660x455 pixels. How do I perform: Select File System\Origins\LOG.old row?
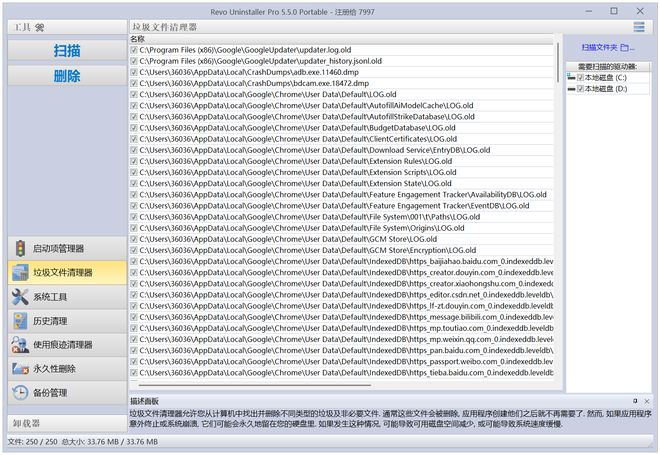click(x=341, y=228)
